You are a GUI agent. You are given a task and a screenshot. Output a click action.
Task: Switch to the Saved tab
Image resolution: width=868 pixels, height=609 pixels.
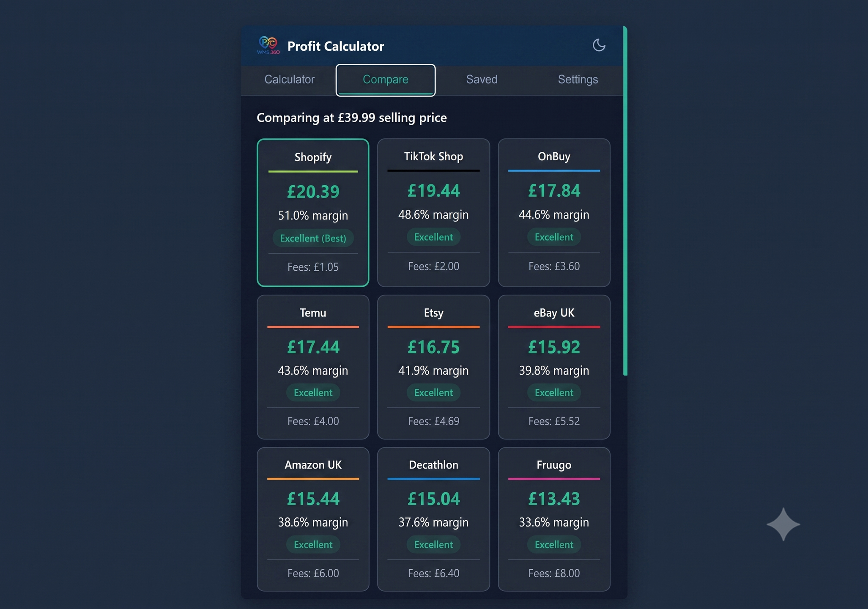coord(482,80)
